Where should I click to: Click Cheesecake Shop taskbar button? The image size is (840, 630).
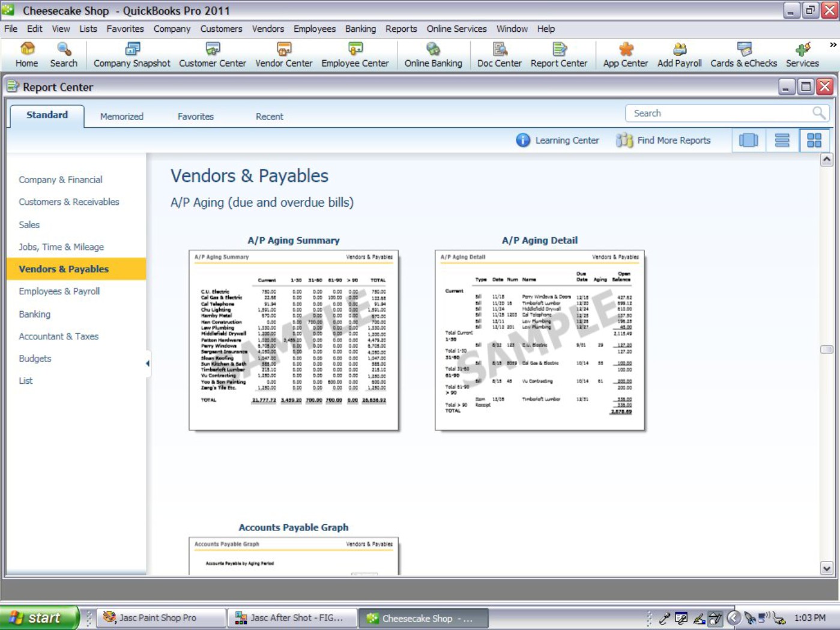[x=423, y=617]
